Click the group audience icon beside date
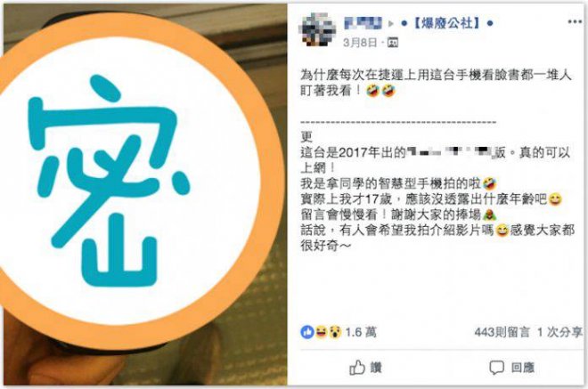 click(x=393, y=43)
